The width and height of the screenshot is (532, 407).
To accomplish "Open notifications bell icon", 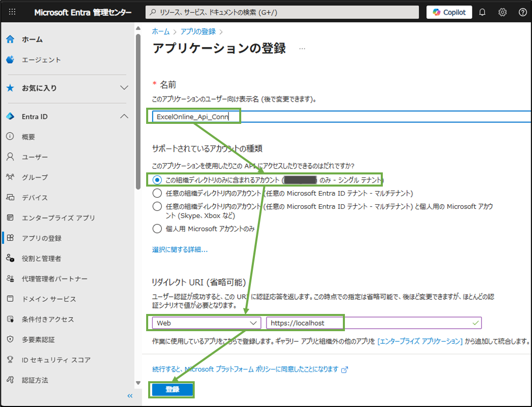I will [x=482, y=12].
